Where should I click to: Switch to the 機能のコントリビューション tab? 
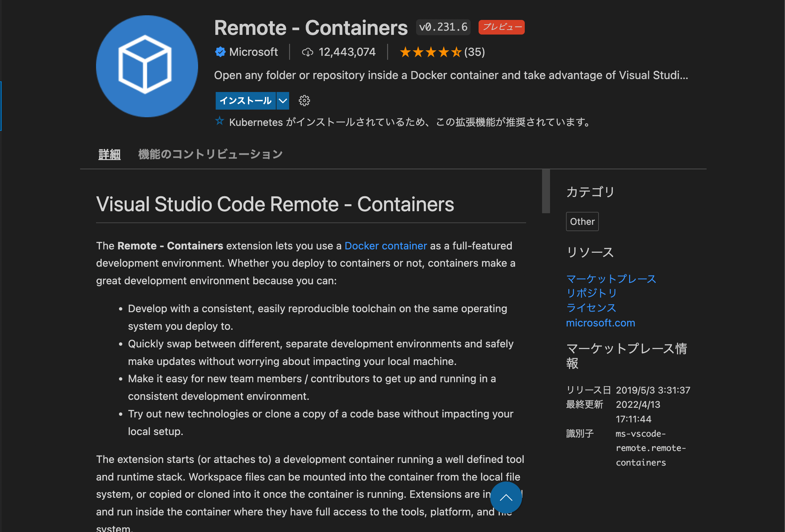(x=210, y=154)
